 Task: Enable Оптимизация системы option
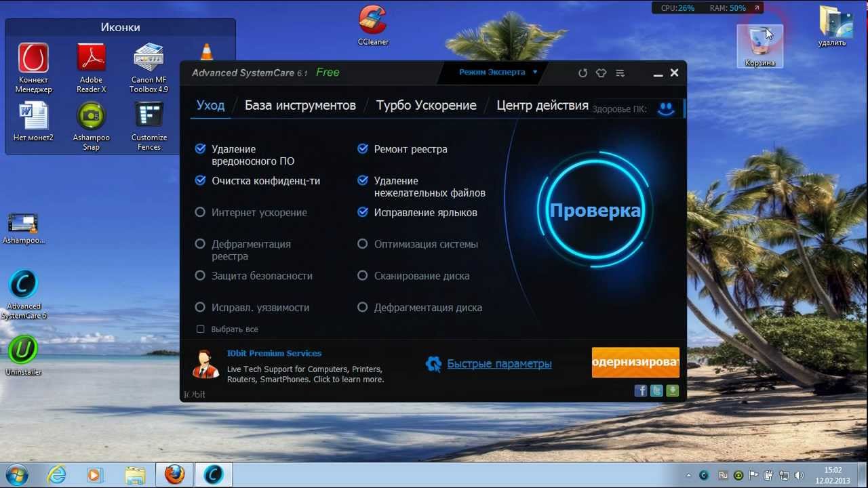click(363, 244)
